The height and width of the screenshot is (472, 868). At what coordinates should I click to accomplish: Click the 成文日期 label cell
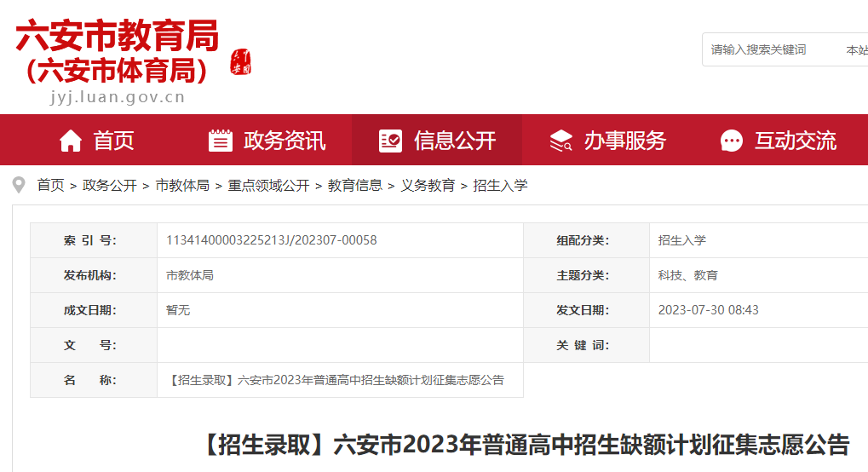(94, 310)
